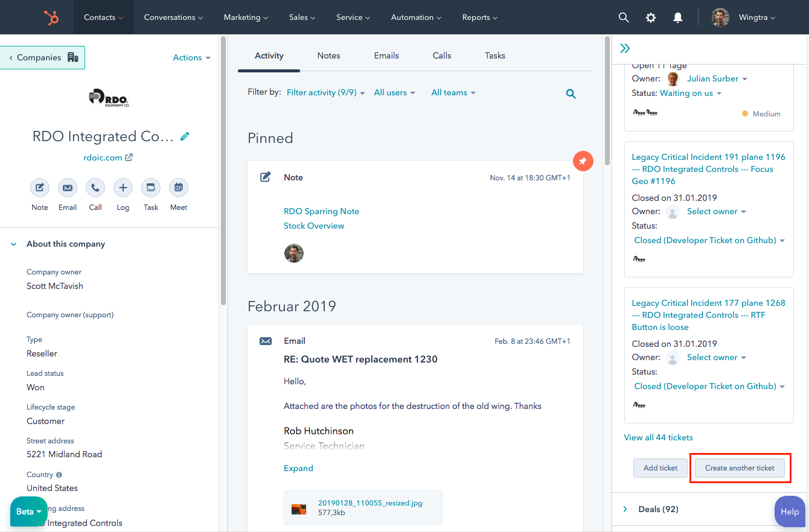
Task: Collapse right sidebar with double-chevron icon
Action: click(x=625, y=48)
